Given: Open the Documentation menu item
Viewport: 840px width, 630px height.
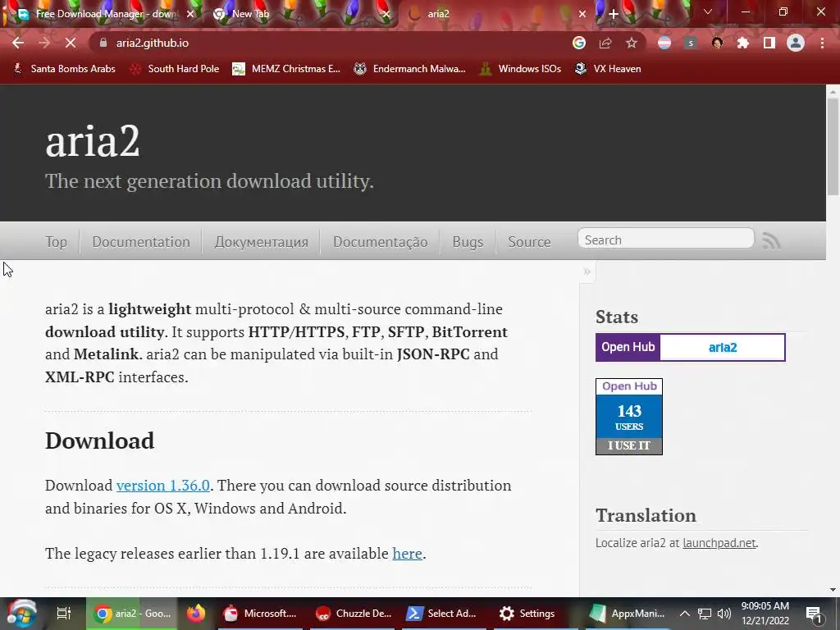Looking at the screenshot, I should pos(141,242).
